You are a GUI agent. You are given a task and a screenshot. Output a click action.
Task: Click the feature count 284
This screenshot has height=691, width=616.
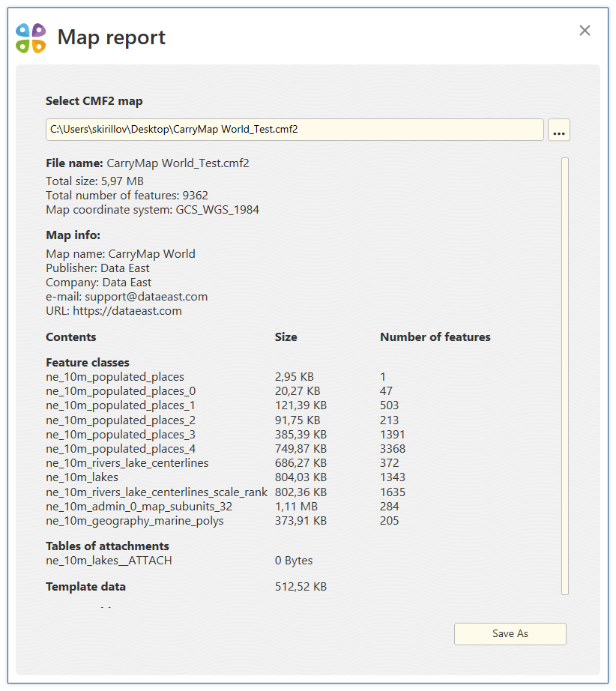(390, 507)
